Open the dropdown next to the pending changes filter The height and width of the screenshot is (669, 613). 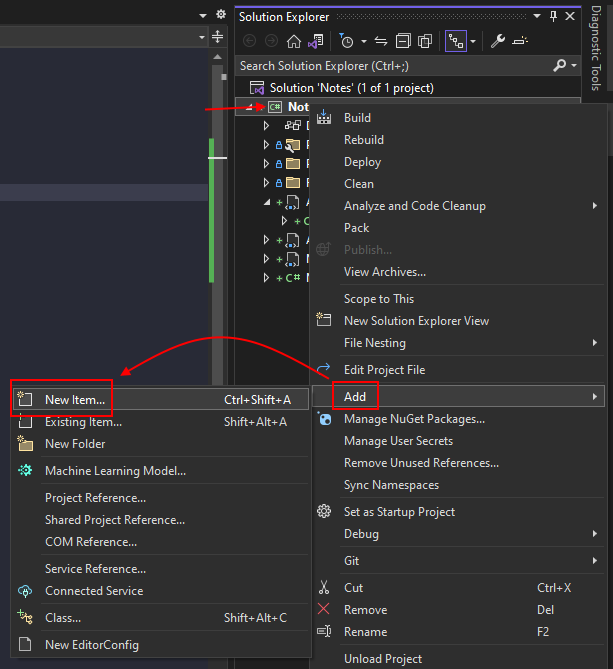364,42
